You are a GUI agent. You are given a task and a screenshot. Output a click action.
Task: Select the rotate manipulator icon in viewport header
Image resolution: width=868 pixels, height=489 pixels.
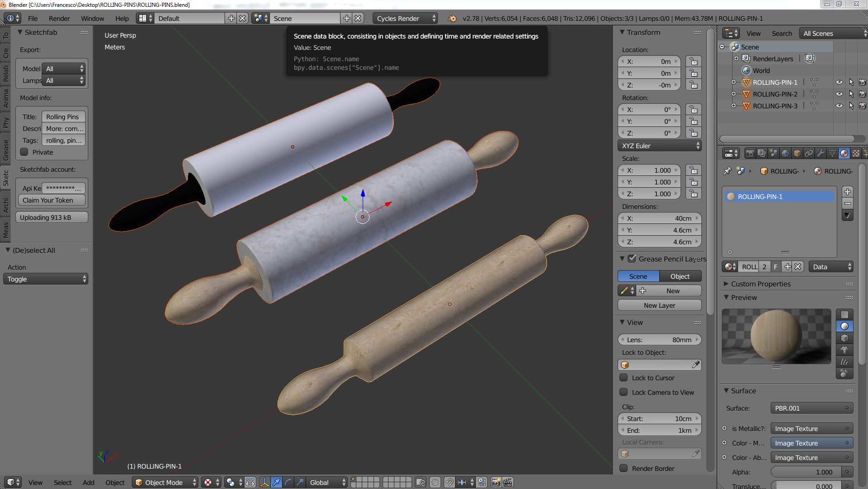click(x=288, y=482)
